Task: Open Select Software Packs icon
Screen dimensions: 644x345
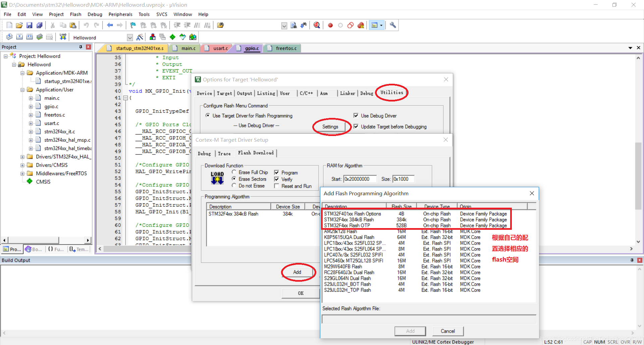Action: (x=182, y=37)
